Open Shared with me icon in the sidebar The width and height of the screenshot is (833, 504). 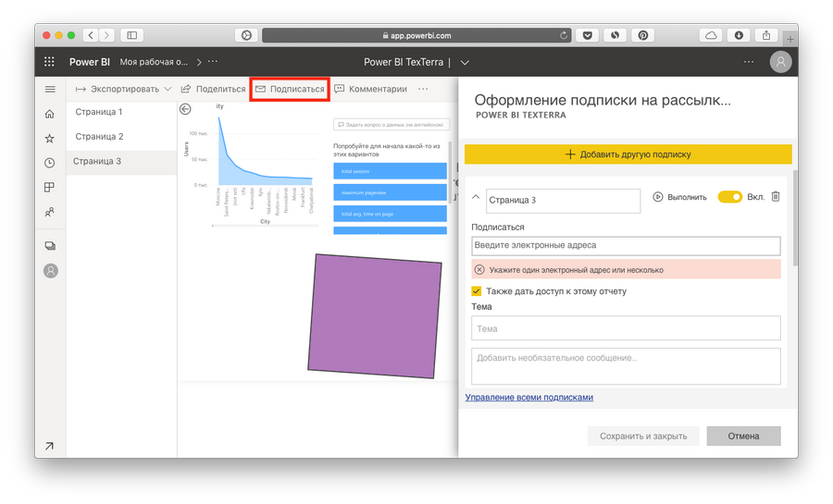pos(49,212)
